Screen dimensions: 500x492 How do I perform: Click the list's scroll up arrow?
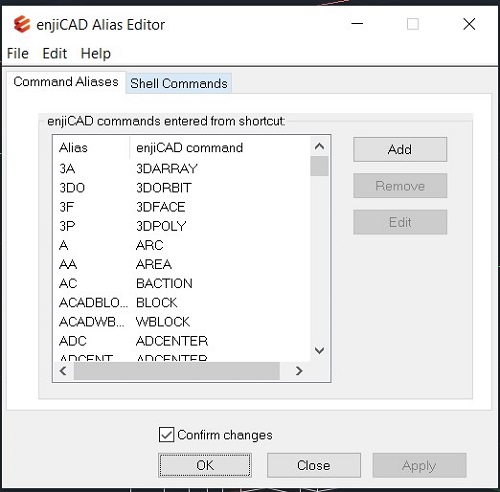point(319,146)
